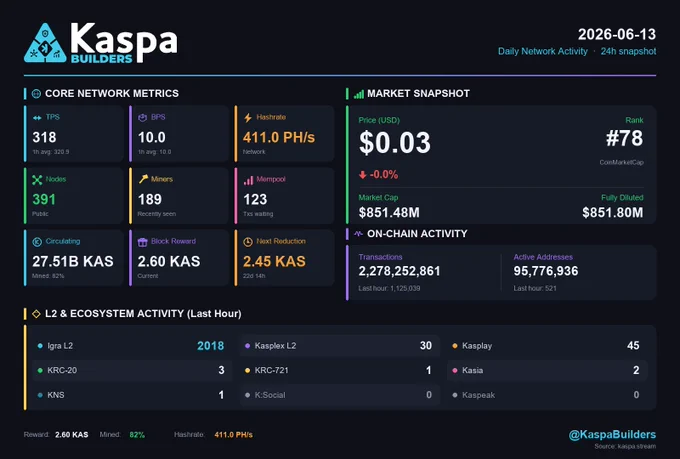Screen dimensions: 680x459
Task: Click the Daily Network Activity label
Action: tap(543, 51)
